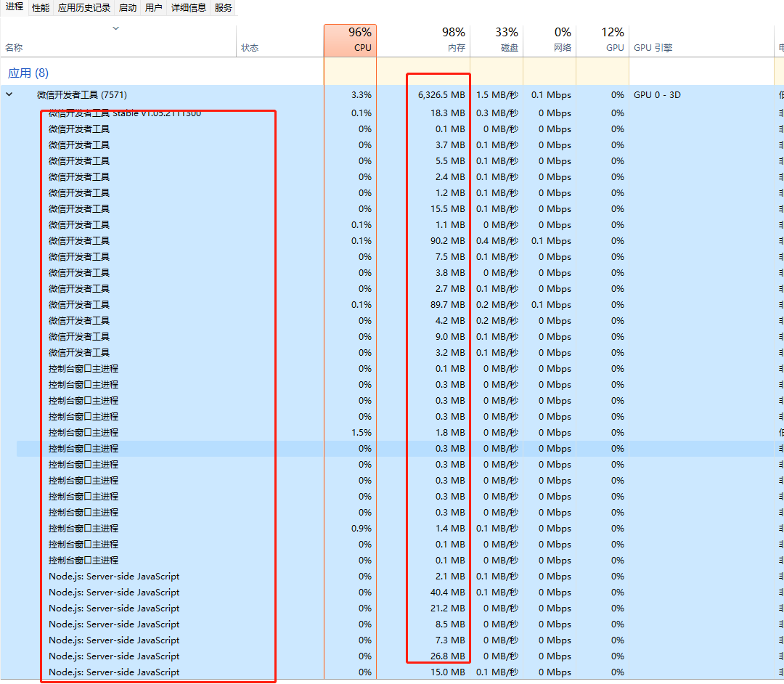Click the 1.4 MB memory cell
Viewport: 784px width, 684px height.
coord(450,529)
